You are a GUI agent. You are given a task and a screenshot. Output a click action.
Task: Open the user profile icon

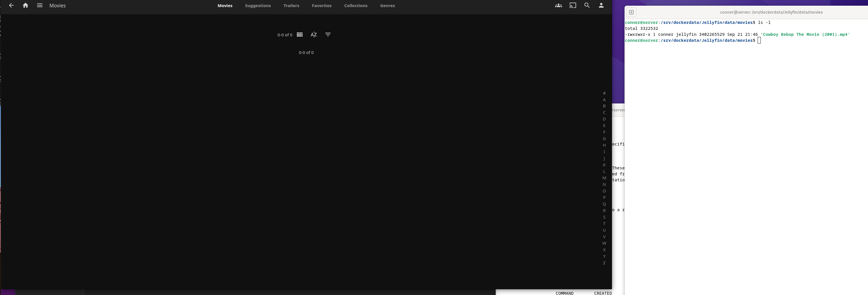click(x=601, y=5)
